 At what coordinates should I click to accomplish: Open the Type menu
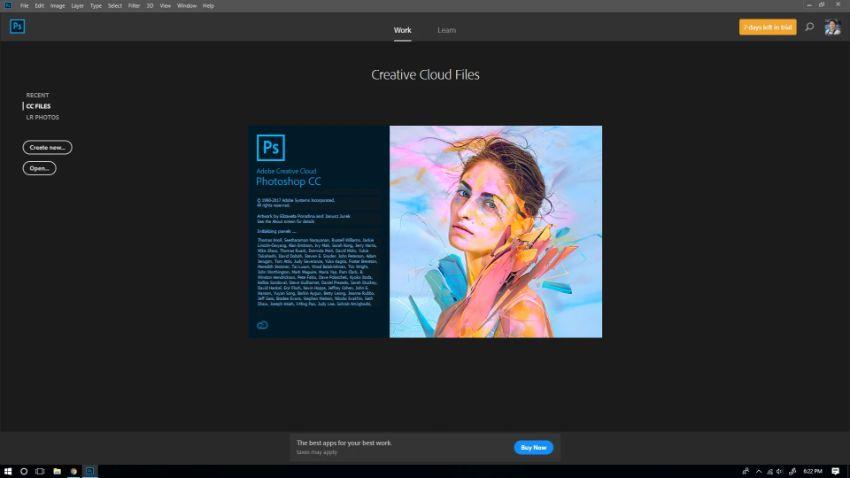tap(96, 6)
